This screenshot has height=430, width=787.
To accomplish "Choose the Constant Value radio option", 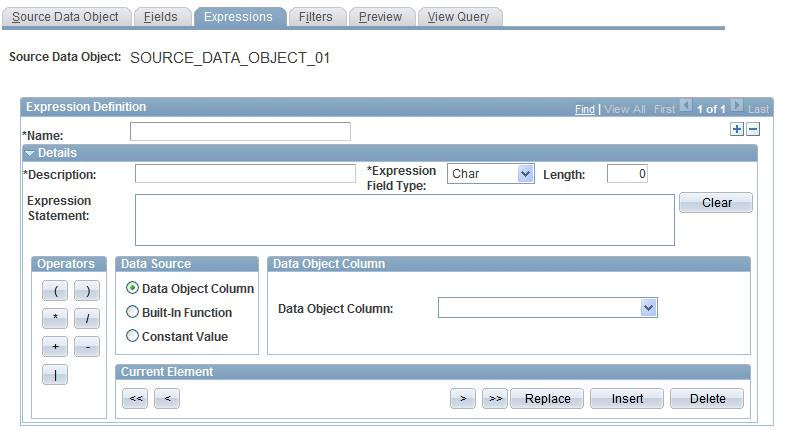I will pos(133,336).
